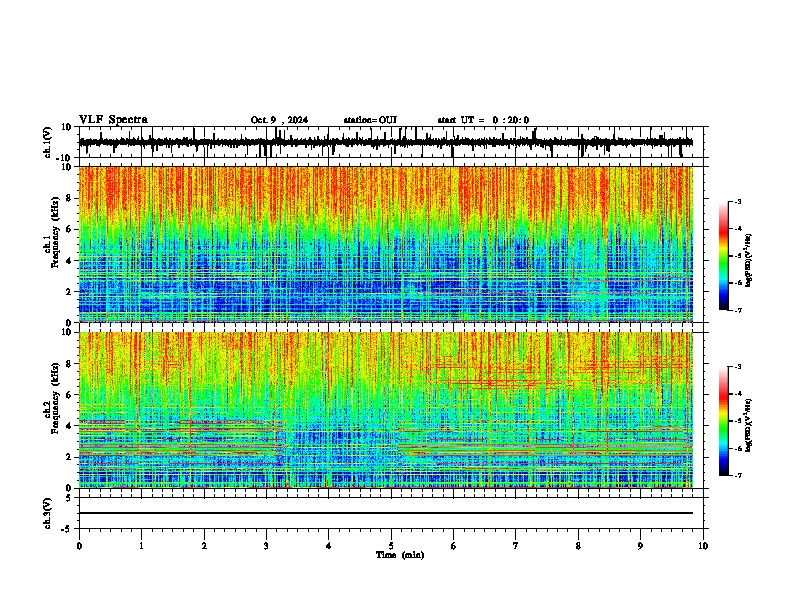Click the ch.1 frequency spectrogram panel

386,244
